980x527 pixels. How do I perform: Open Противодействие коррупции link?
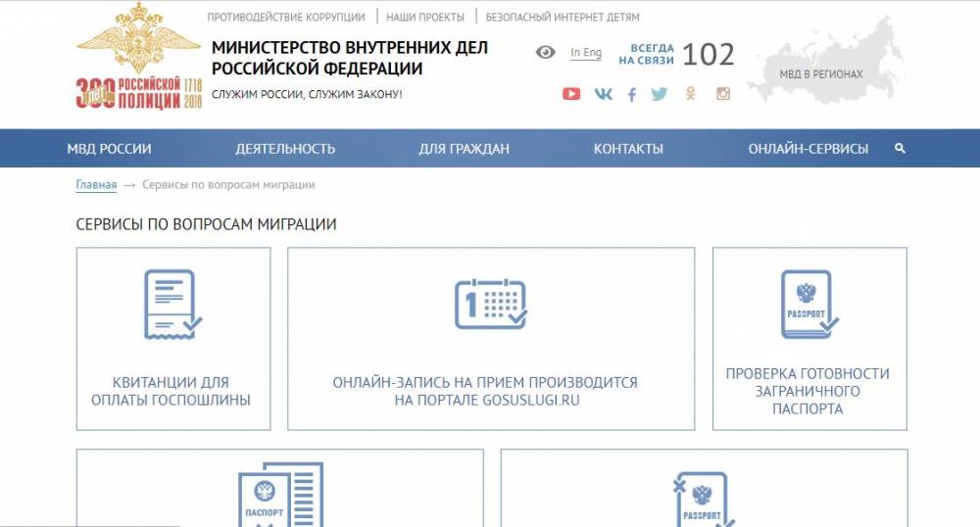(286, 18)
